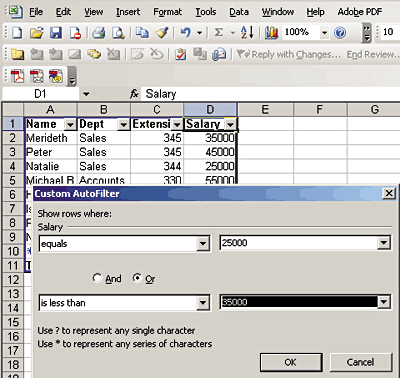The height and width of the screenshot is (378, 400).
Task: Select column E header
Action: 265,109
